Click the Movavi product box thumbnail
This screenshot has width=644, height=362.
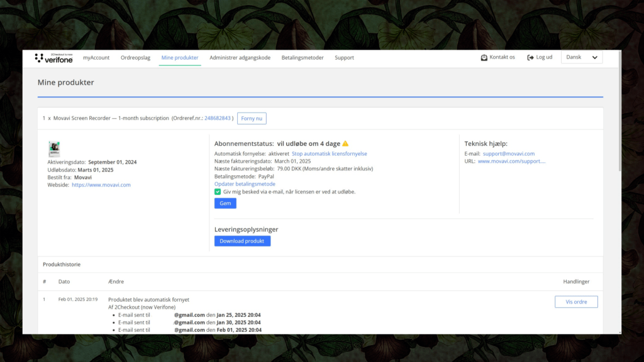pos(54,149)
